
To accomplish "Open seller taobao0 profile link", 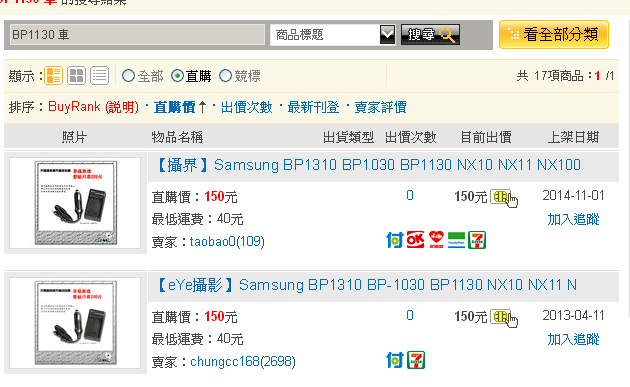I will [x=213, y=242].
